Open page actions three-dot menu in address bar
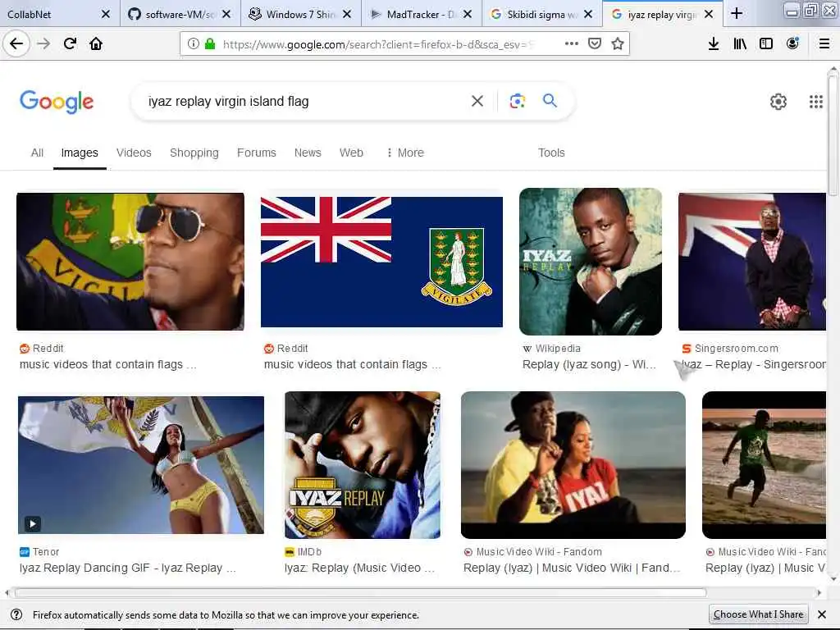Image resolution: width=840 pixels, height=630 pixels. click(x=572, y=43)
